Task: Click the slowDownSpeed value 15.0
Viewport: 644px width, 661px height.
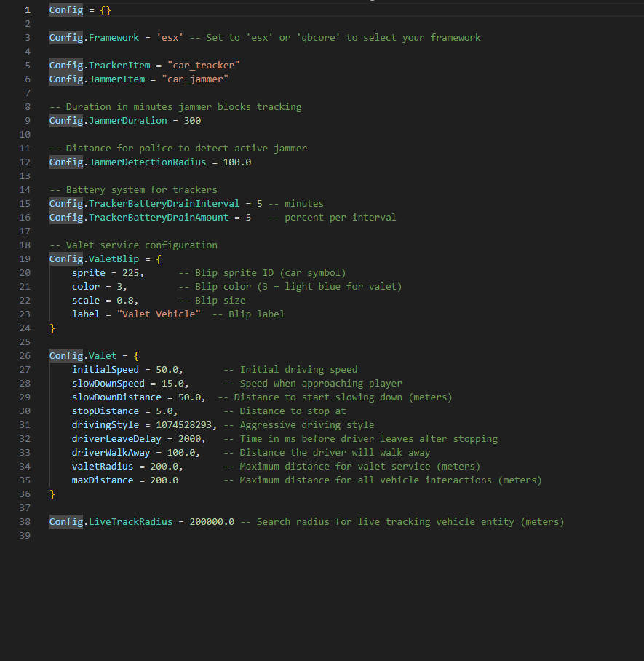Action: tap(172, 384)
